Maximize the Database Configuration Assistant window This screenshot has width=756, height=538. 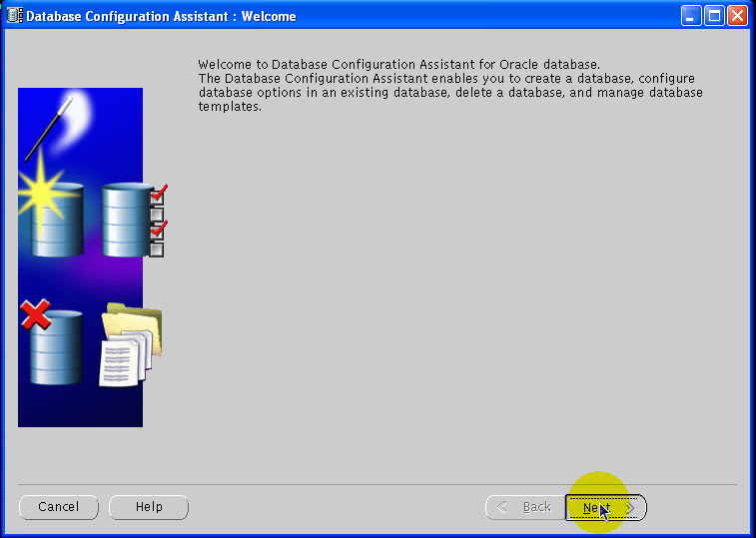pos(714,16)
